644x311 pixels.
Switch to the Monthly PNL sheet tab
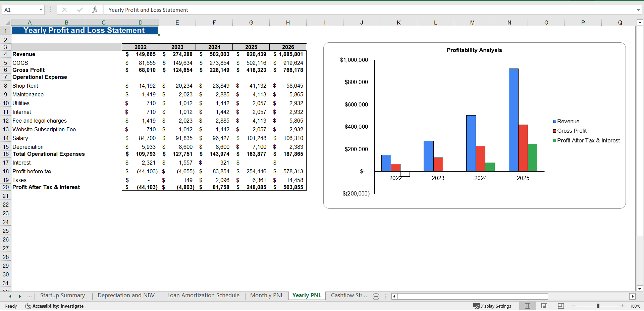point(266,296)
